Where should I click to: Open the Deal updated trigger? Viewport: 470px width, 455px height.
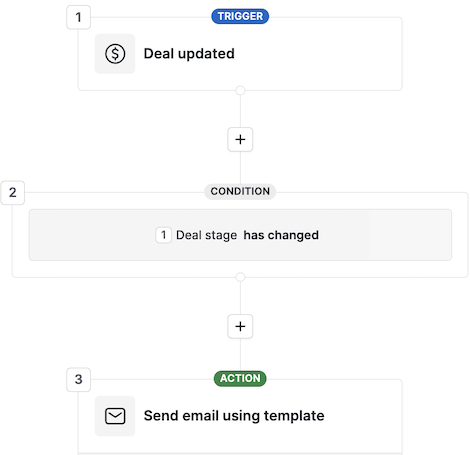tap(189, 54)
